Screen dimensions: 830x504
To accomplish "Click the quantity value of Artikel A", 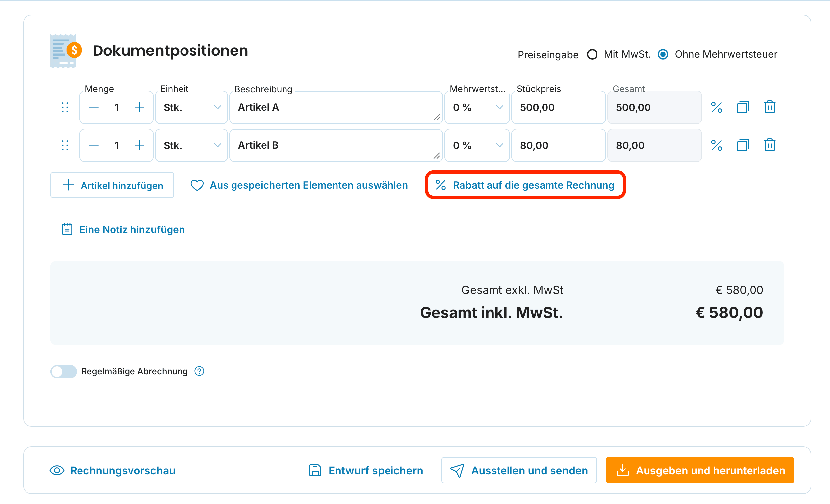I will pyautogui.click(x=117, y=108).
